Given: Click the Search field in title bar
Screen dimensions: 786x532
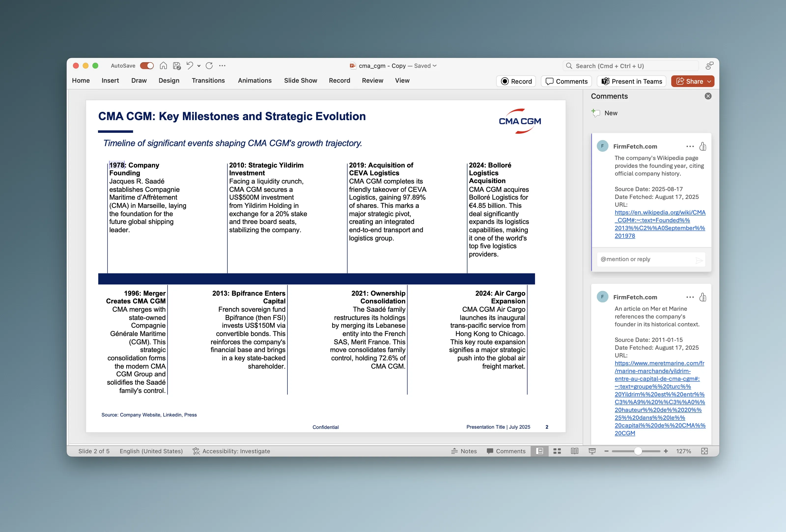Looking at the screenshot, I should (x=631, y=66).
